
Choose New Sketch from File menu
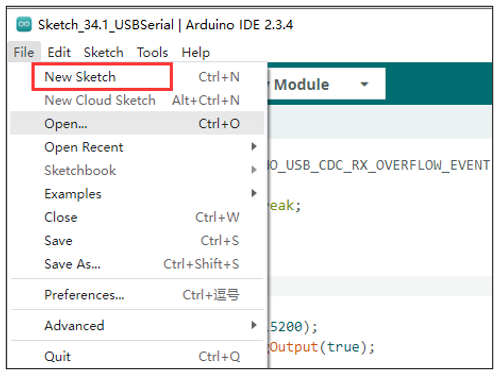(137, 77)
